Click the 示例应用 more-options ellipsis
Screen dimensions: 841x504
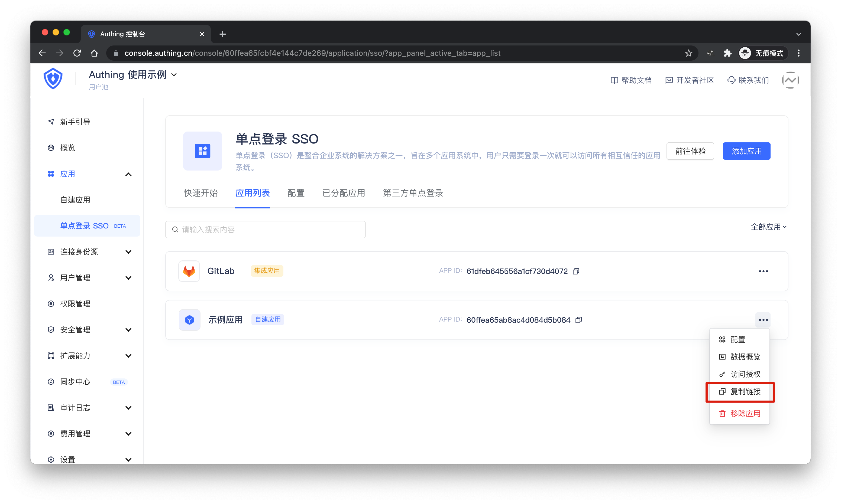tap(763, 320)
